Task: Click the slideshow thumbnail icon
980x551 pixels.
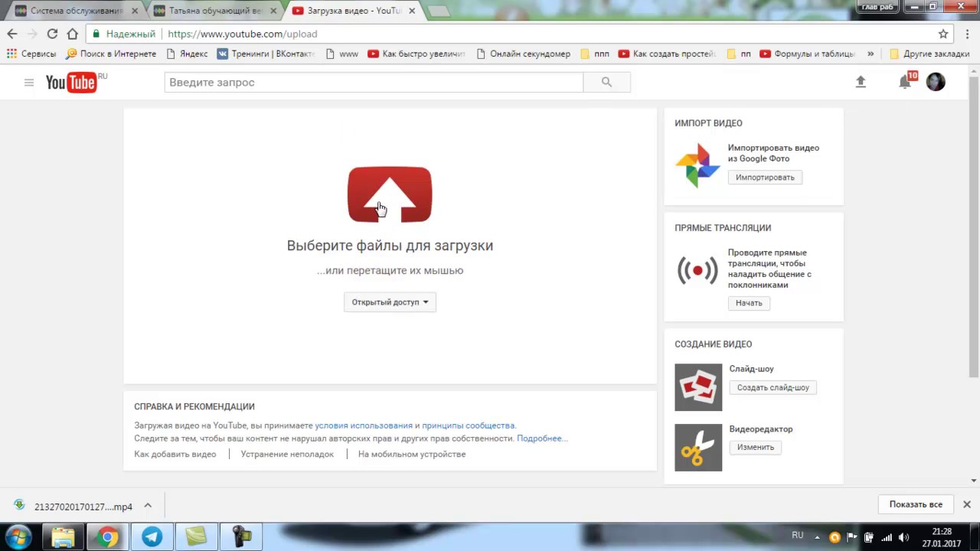Action: tap(698, 387)
